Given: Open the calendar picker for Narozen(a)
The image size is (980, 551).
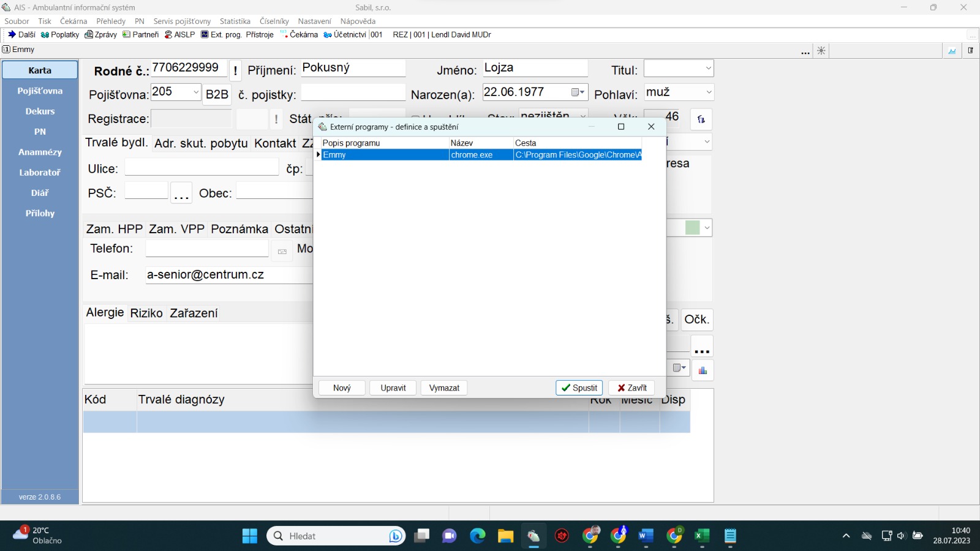Looking at the screenshot, I should tap(578, 92).
